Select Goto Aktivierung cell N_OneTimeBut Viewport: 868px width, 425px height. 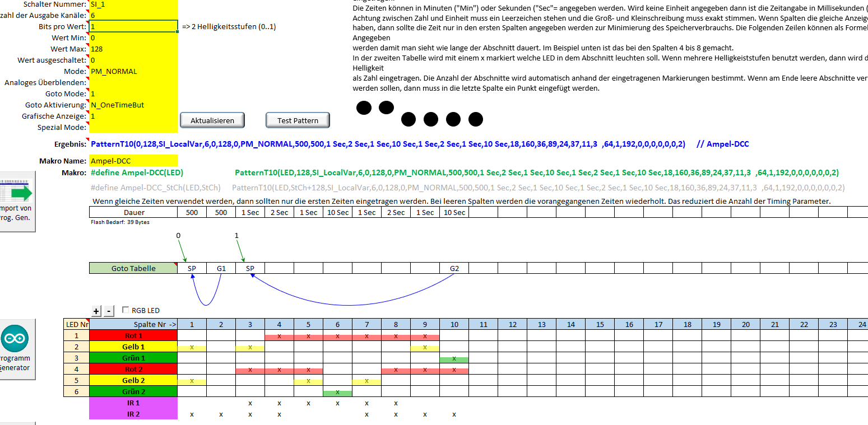click(133, 105)
